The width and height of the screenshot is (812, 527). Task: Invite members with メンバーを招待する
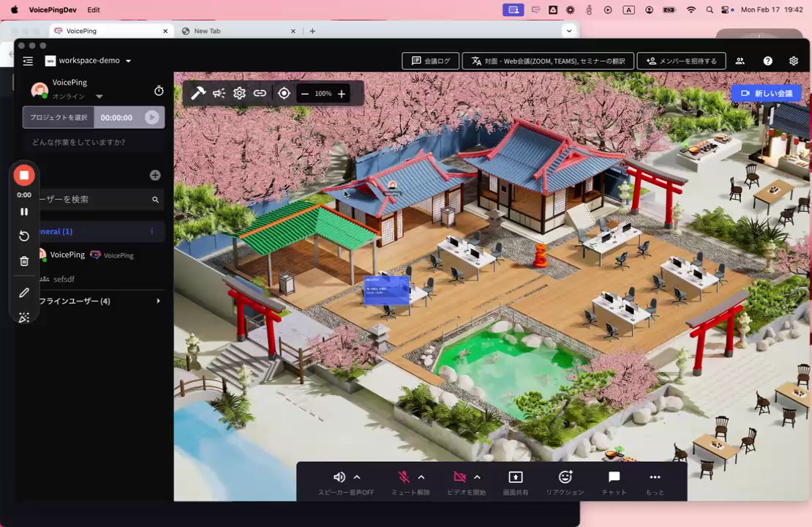(x=681, y=61)
